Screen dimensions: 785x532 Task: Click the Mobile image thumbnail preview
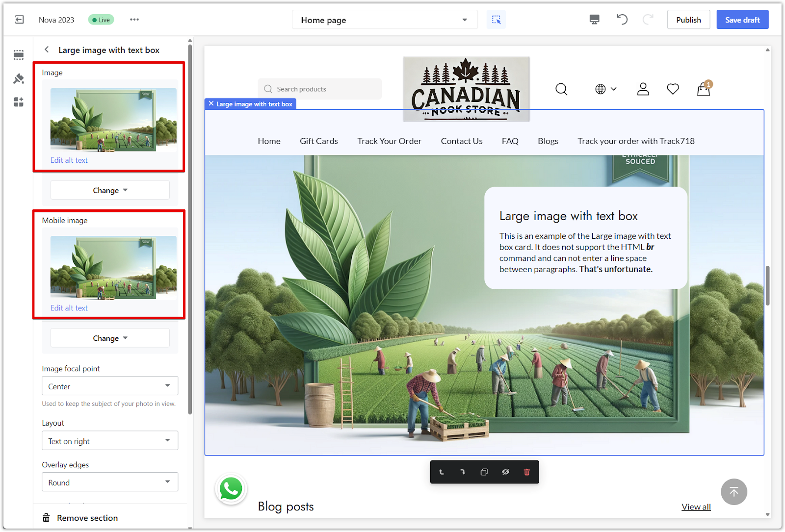[x=113, y=268]
